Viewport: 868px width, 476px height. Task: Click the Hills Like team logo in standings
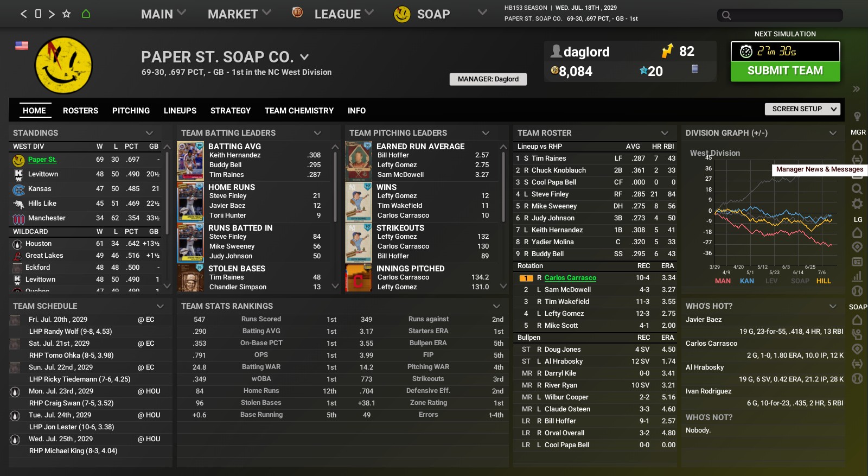(18, 204)
